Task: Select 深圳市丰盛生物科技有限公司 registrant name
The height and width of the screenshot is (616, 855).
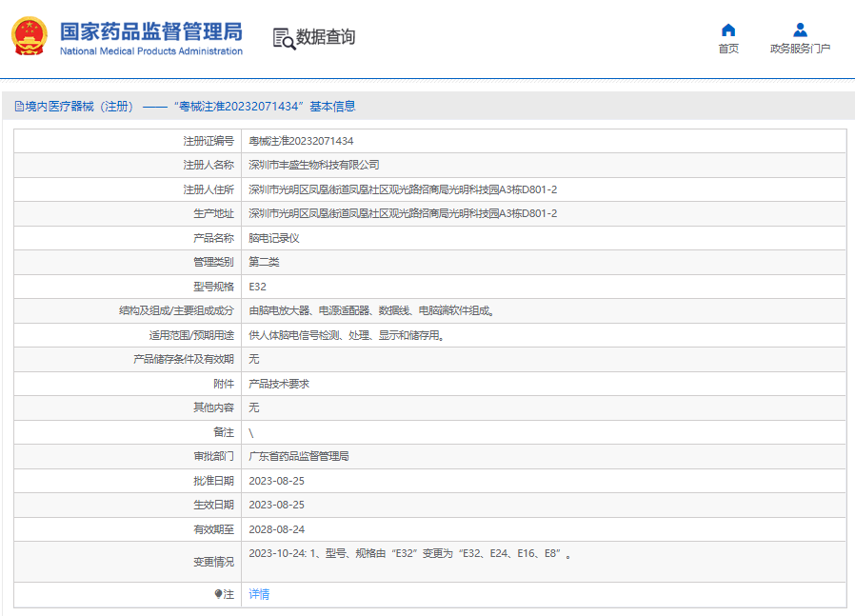Action: [313, 165]
